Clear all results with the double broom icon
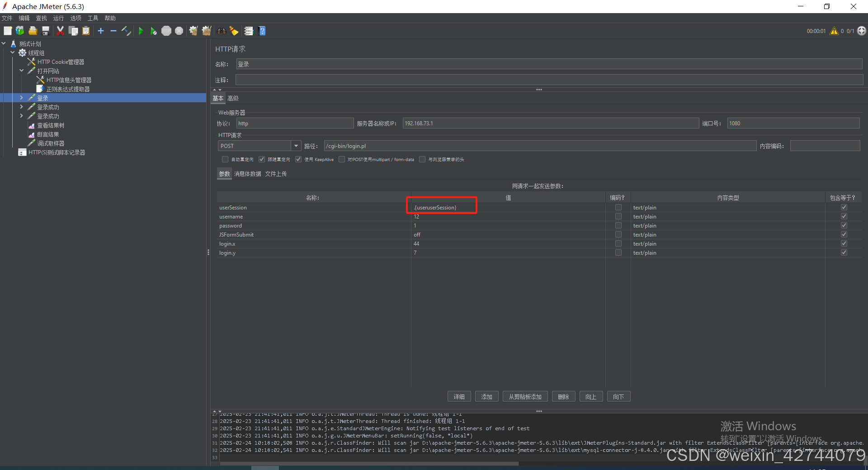 207,31
